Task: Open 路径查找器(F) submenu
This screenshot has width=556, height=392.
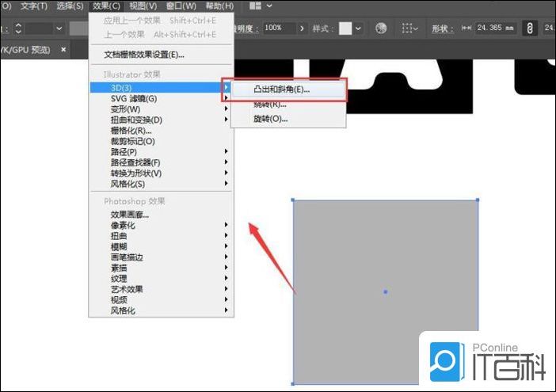Action: tap(161, 162)
